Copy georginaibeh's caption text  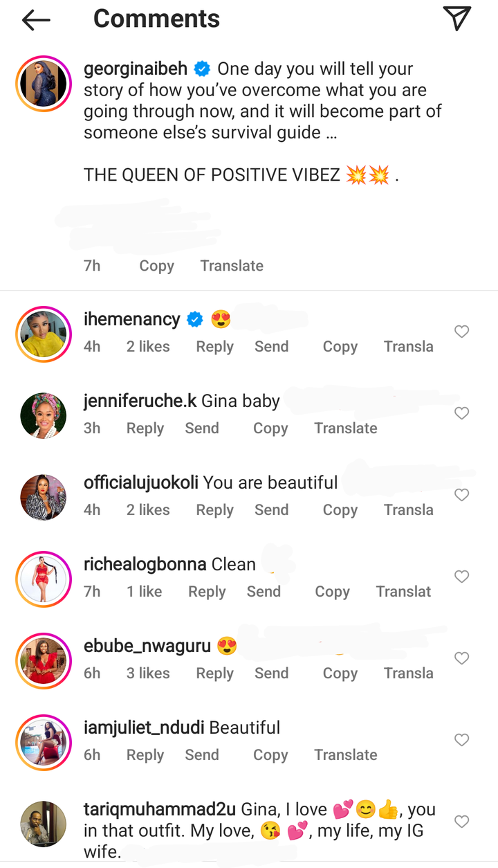(x=156, y=266)
